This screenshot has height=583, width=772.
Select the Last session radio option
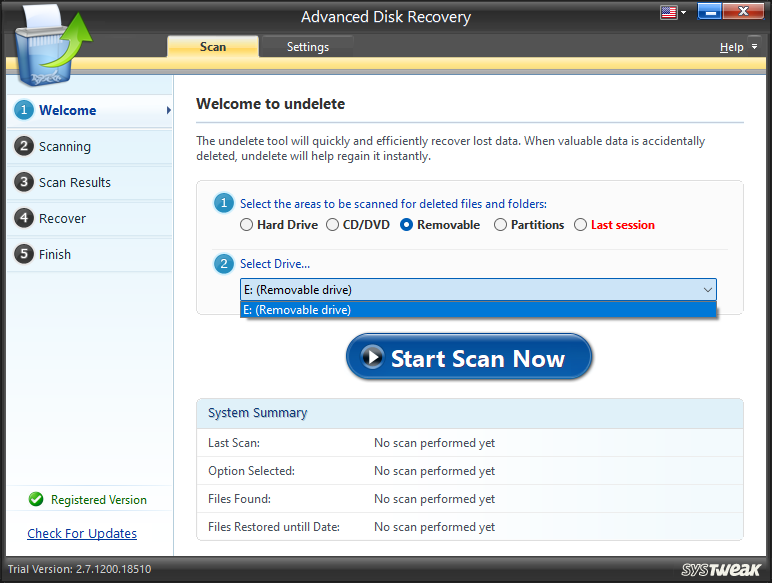(x=581, y=225)
